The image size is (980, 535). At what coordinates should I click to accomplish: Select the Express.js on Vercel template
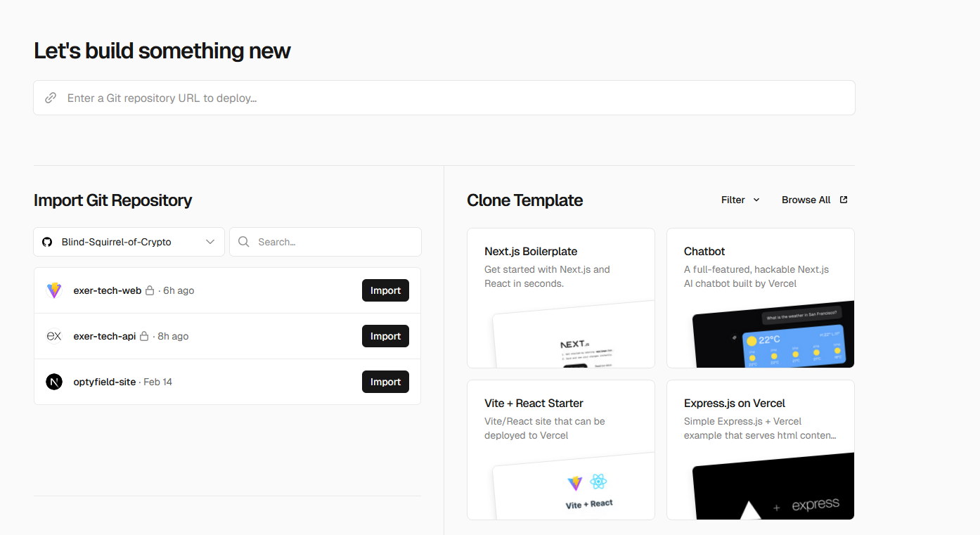[761, 450]
